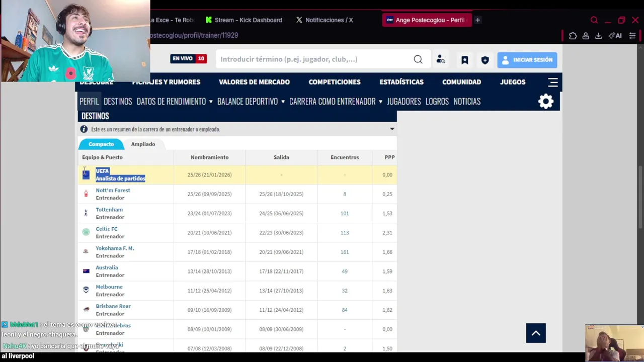
Task: Click the Melbourne club crest
Action: 86,290
